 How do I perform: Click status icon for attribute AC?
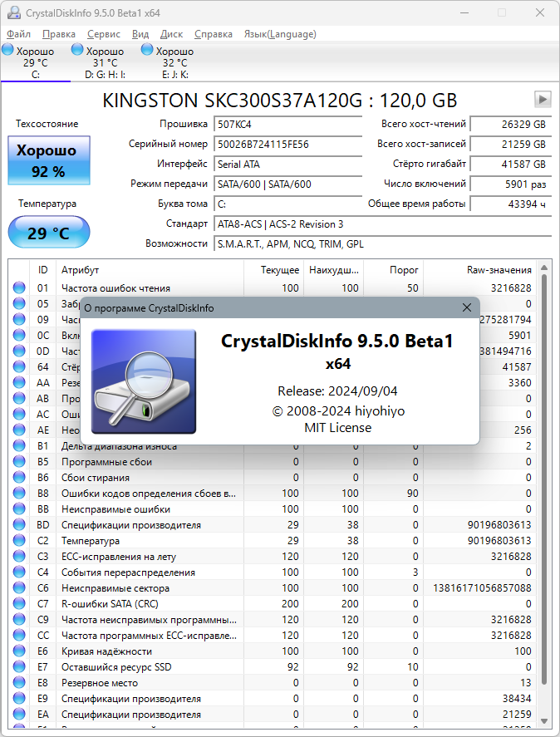[19, 414]
